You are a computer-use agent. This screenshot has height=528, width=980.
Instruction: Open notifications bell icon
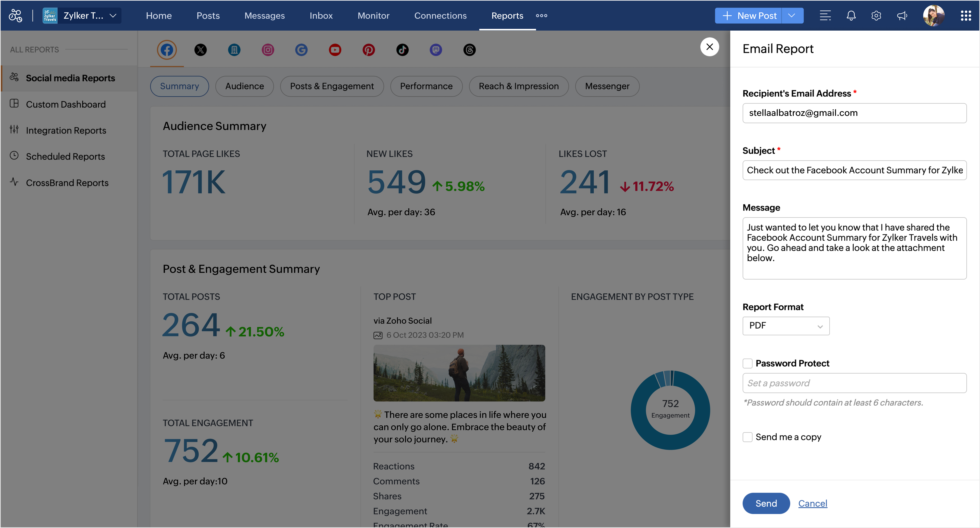(851, 16)
